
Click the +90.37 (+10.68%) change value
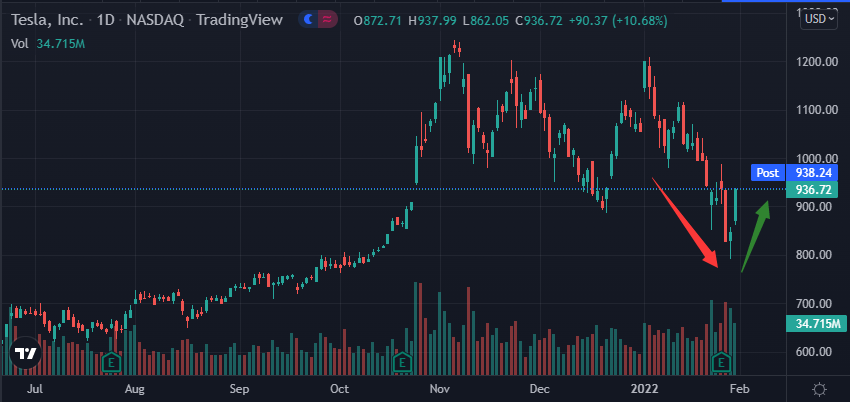[618, 21]
